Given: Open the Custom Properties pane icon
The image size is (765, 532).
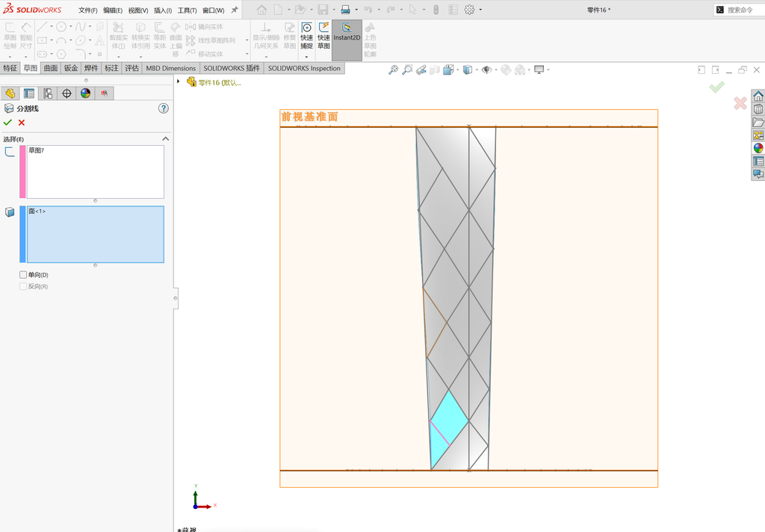Looking at the screenshot, I should (758, 161).
